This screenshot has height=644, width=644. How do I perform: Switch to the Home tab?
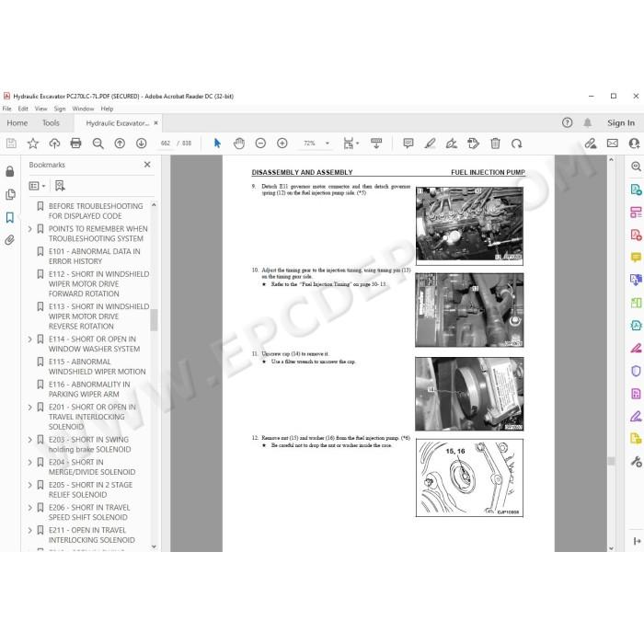(17, 122)
